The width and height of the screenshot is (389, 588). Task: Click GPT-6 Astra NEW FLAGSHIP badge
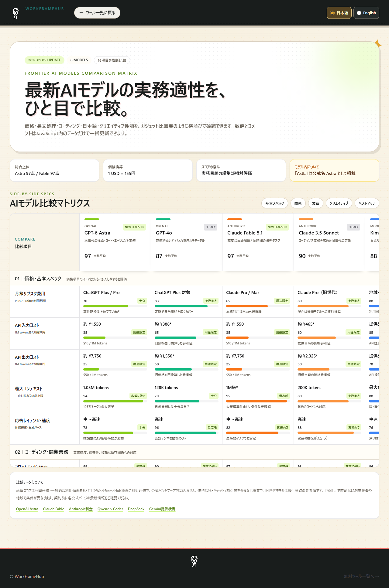(134, 227)
